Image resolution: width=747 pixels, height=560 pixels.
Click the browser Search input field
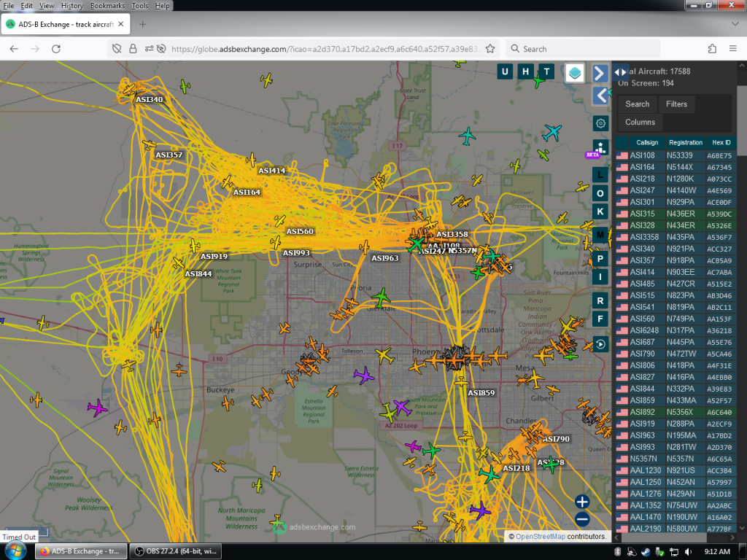[583, 49]
